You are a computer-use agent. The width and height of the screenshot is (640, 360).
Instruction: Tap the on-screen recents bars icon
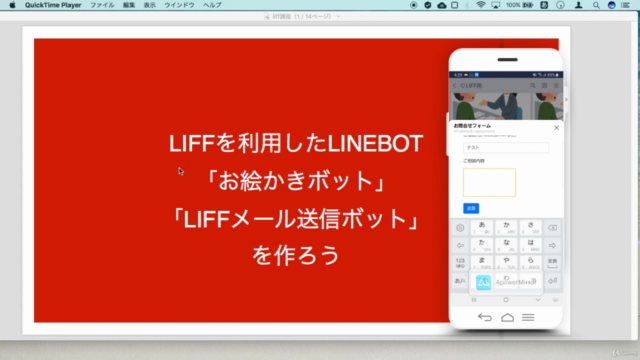click(474, 300)
